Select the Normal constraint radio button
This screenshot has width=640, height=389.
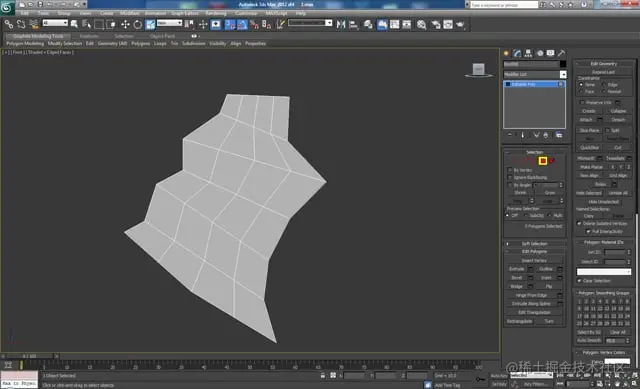coord(604,91)
